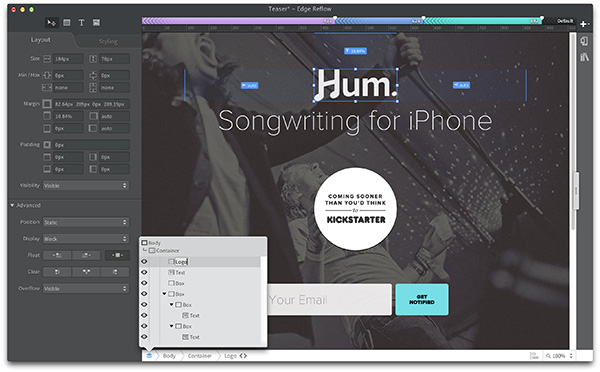Set Float to none
This screenshot has width=600, height=372.
click(x=117, y=255)
